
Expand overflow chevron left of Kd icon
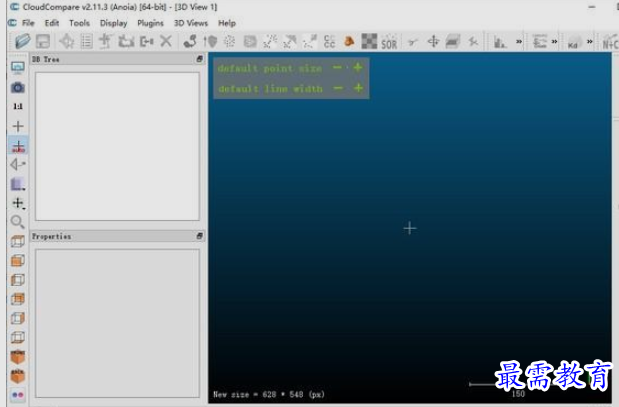pos(555,41)
